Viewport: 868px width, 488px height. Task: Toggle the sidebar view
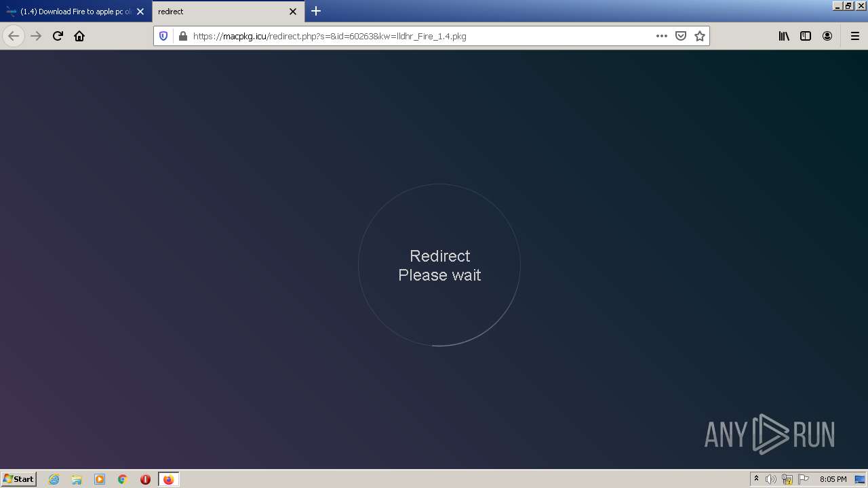[806, 36]
